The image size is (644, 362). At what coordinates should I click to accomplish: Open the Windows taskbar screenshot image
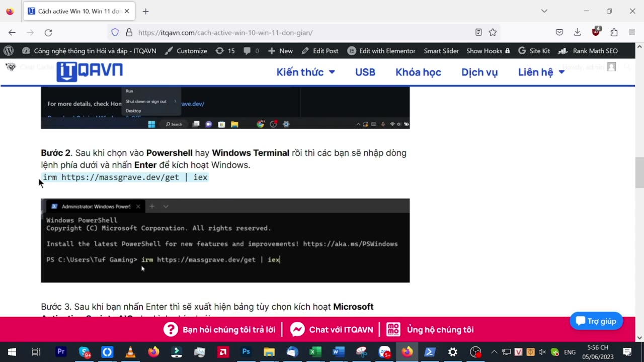click(x=225, y=108)
